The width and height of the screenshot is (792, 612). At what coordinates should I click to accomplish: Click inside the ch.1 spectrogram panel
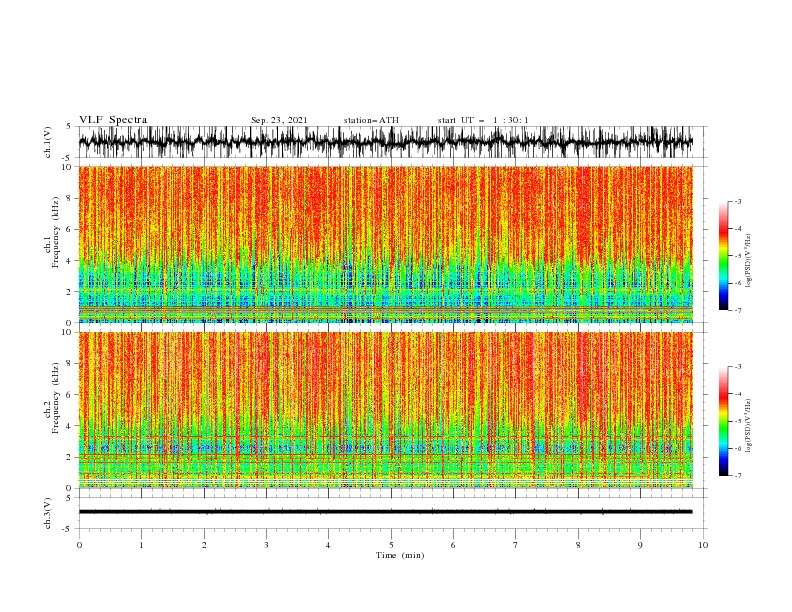click(x=385, y=244)
